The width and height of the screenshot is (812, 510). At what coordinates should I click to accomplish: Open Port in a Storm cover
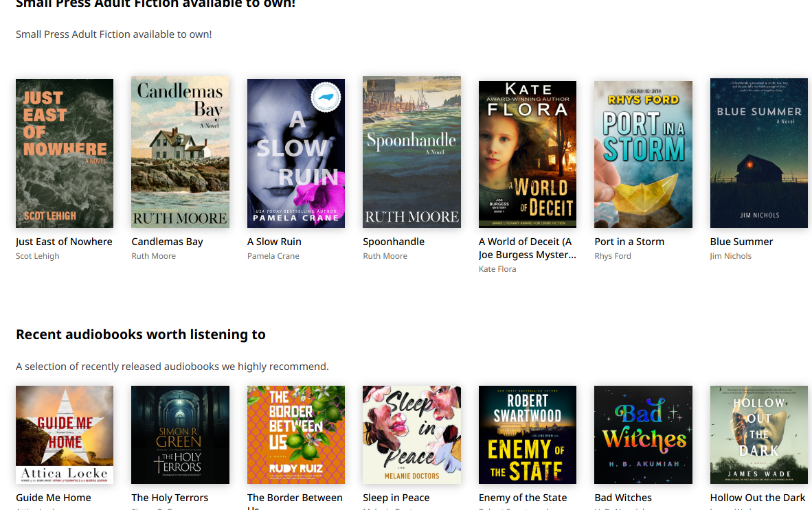point(643,154)
